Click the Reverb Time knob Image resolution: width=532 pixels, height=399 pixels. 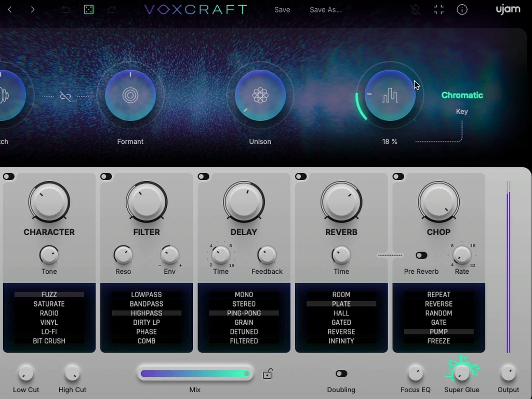click(x=341, y=255)
